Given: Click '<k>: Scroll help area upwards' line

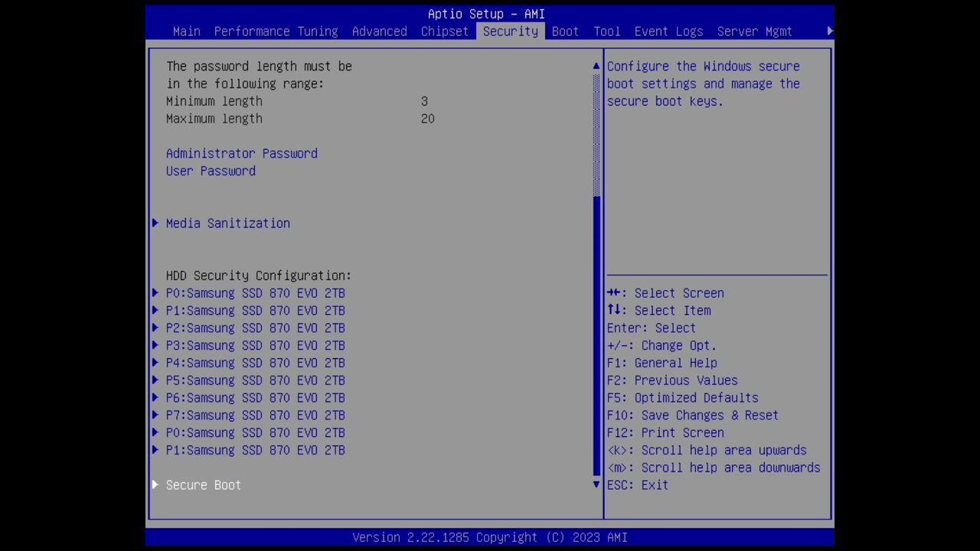Looking at the screenshot, I should (707, 450).
